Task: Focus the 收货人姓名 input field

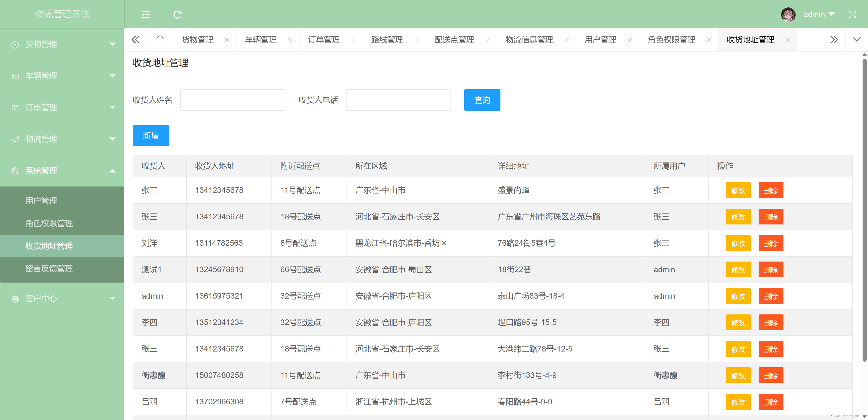Action: tap(232, 100)
